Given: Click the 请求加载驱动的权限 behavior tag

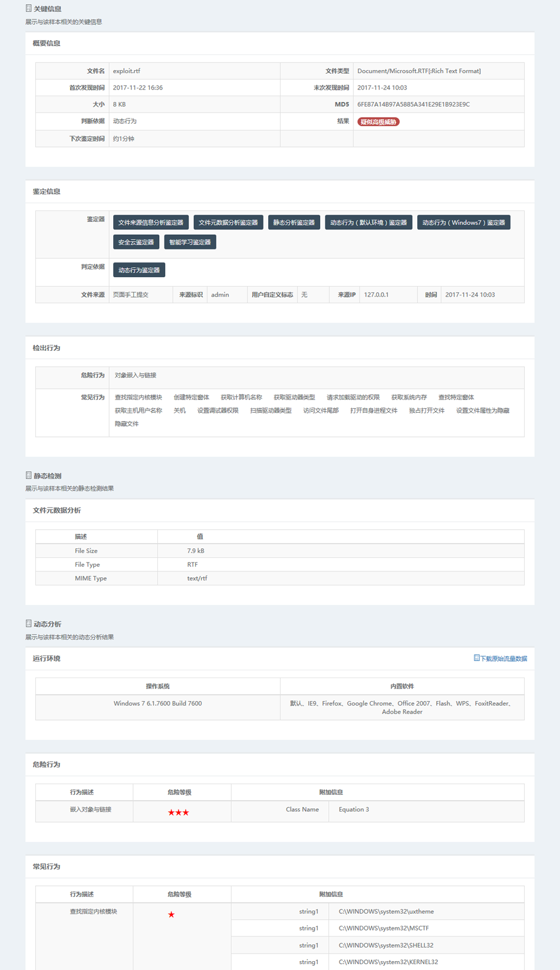Looking at the screenshot, I should 353,397.
